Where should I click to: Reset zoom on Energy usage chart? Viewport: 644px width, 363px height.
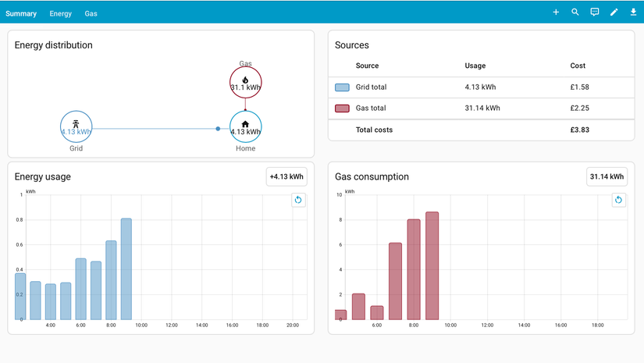[298, 200]
